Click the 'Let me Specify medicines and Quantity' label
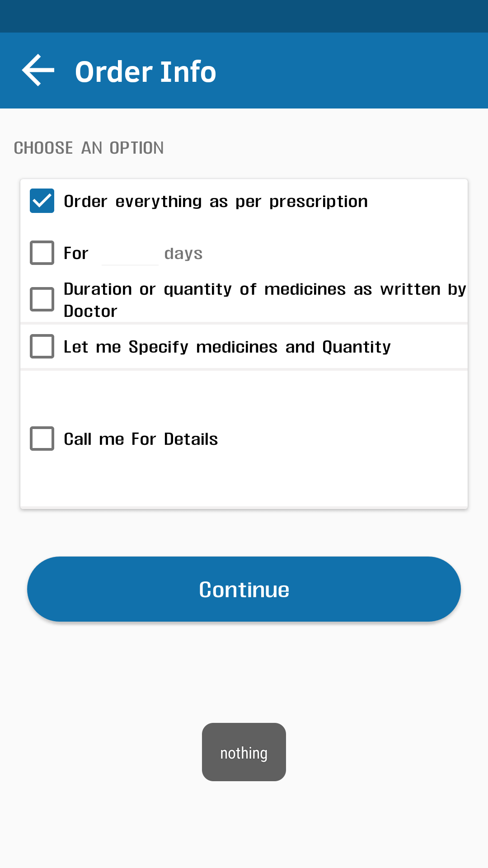The image size is (488, 868). (x=227, y=347)
